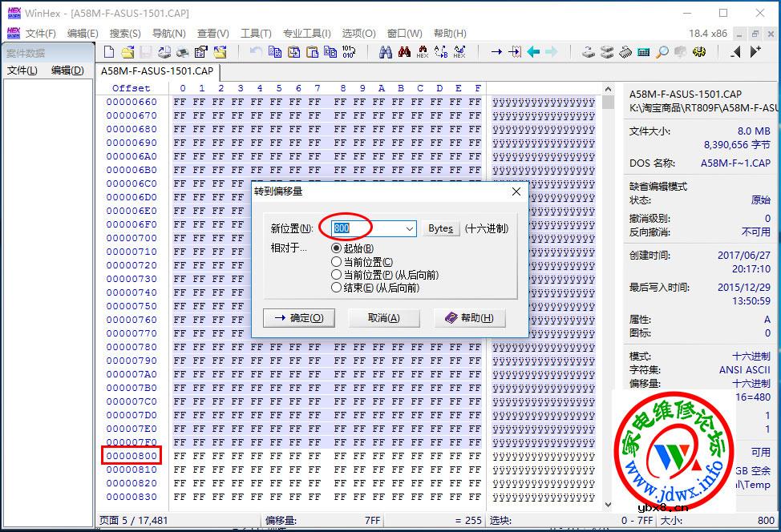781x532 pixels.
Task: Open the Calculator icon in the toolbar
Action: 642,51
